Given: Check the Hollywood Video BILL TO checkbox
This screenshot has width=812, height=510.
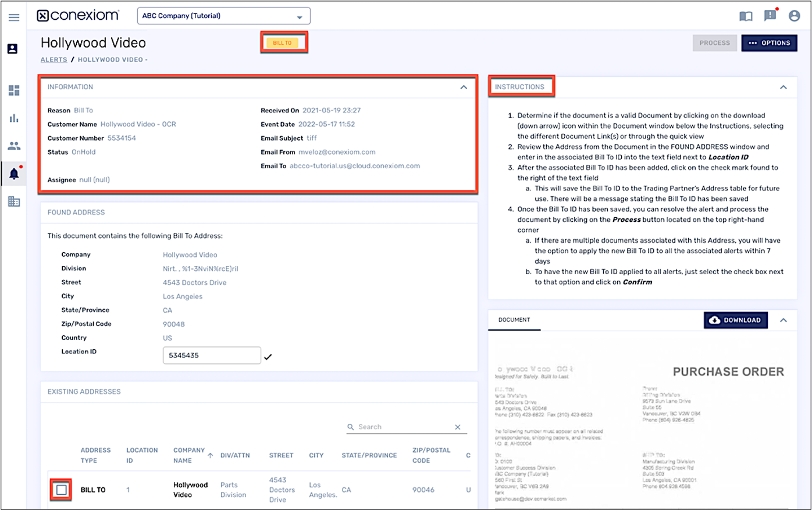Looking at the screenshot, I should point(62,490).
